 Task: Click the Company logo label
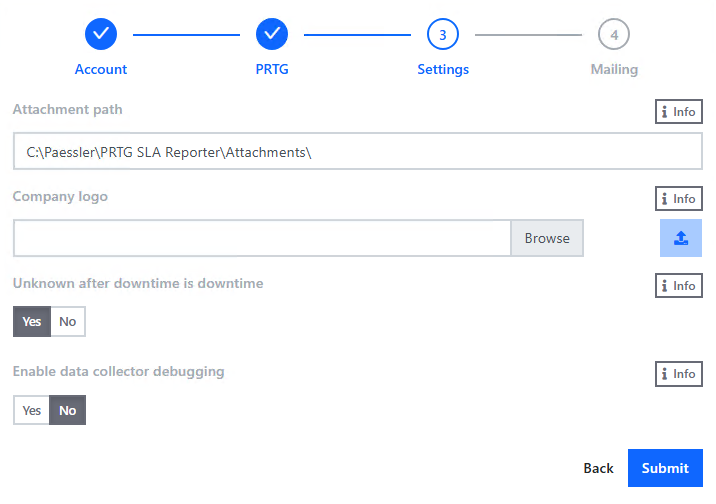[x=60, y=196]
